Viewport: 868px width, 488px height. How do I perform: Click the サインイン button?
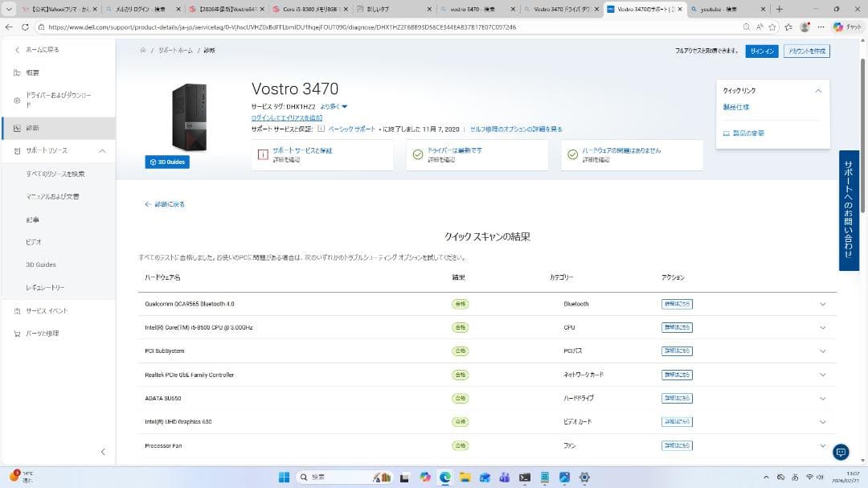click(762, 51)
